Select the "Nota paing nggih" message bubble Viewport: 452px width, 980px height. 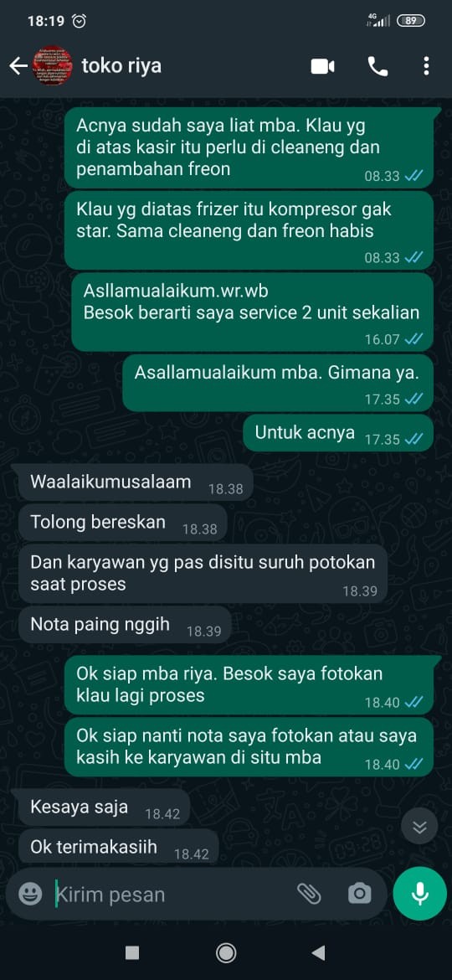coord(125,625)
